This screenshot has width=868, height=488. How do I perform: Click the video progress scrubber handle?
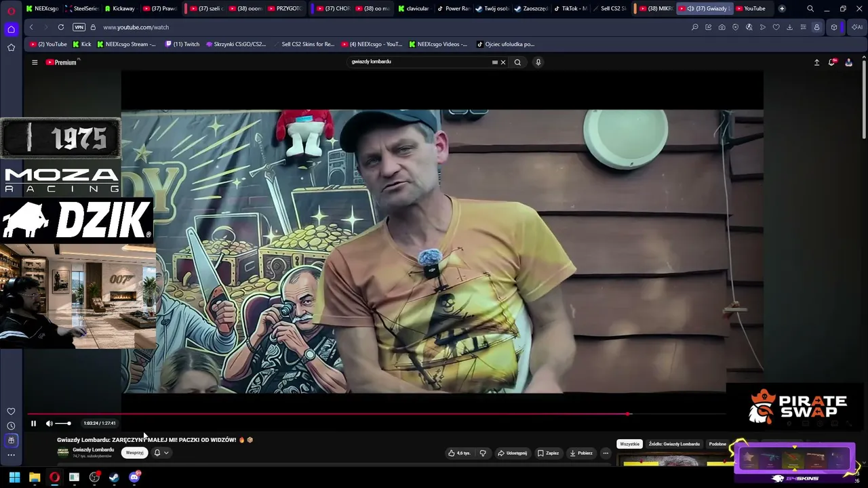pyautogui.click(x=628, y=413)
